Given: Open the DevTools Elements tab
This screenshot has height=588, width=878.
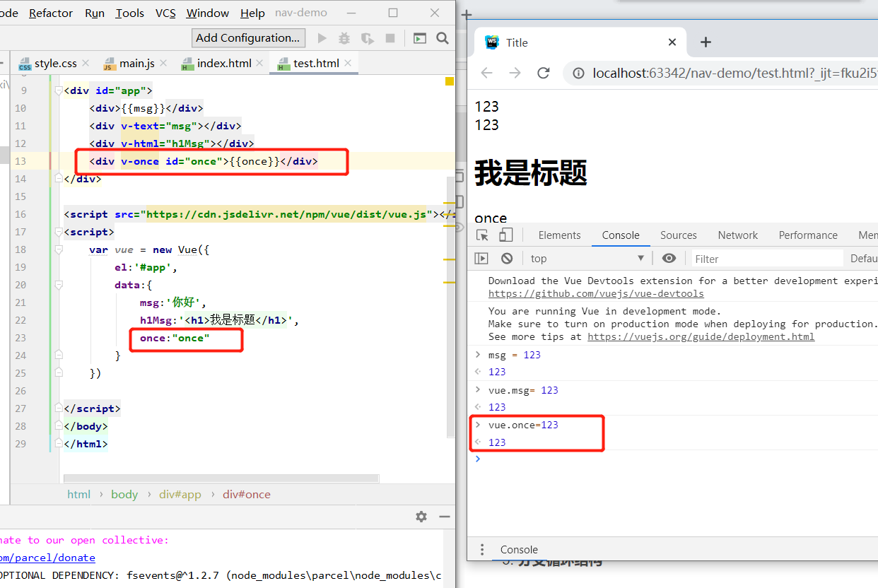Looking at the screenshot, I should click(559, 235).
